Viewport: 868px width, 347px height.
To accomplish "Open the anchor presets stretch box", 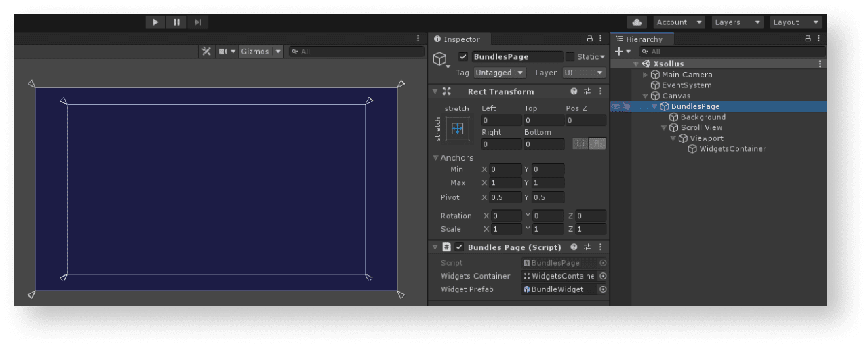I will pos(457,128).
